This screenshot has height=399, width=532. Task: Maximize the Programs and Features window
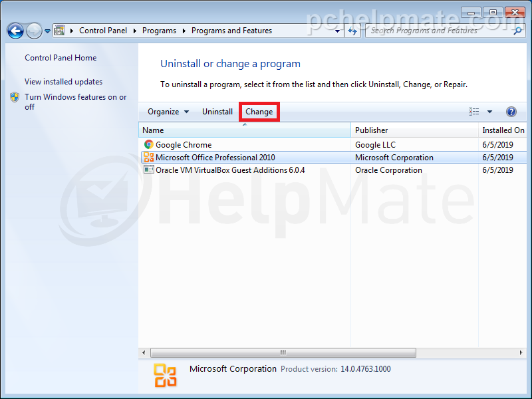click(493, 13)
